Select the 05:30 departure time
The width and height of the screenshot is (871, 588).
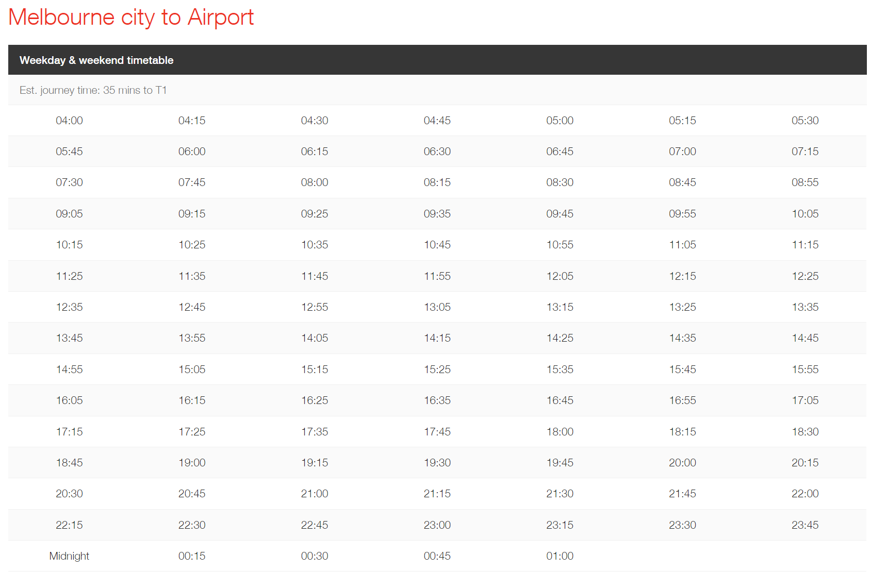[x=805, y=121]
